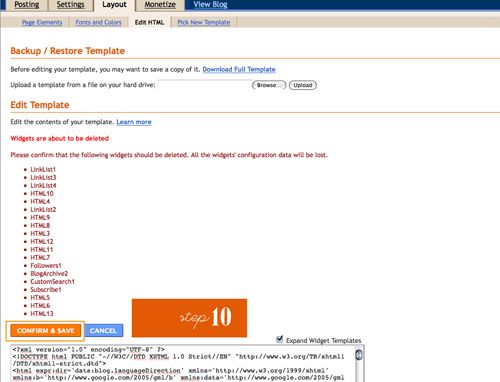500x382 pixels.
Task: Click the HTML8 widget entry
Action: point(40,225)
